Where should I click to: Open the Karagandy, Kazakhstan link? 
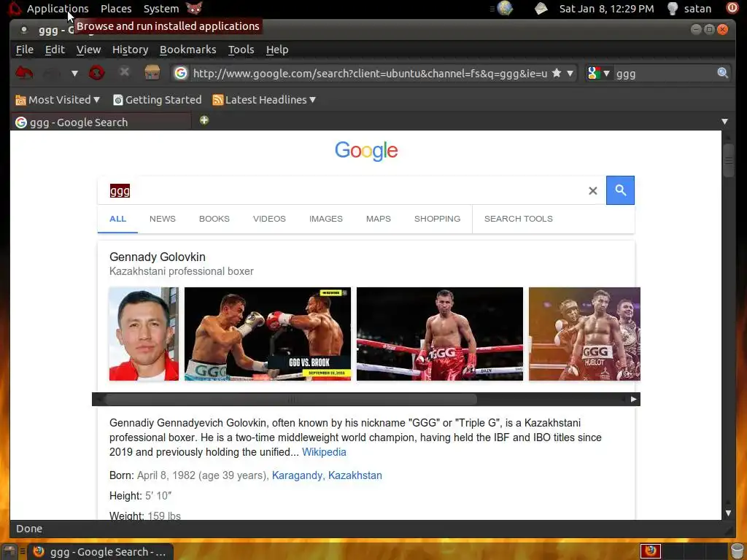(327, 475)
